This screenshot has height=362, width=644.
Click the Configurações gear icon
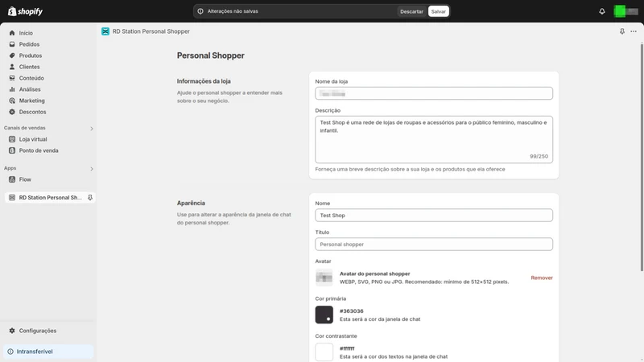pos(12,331)
